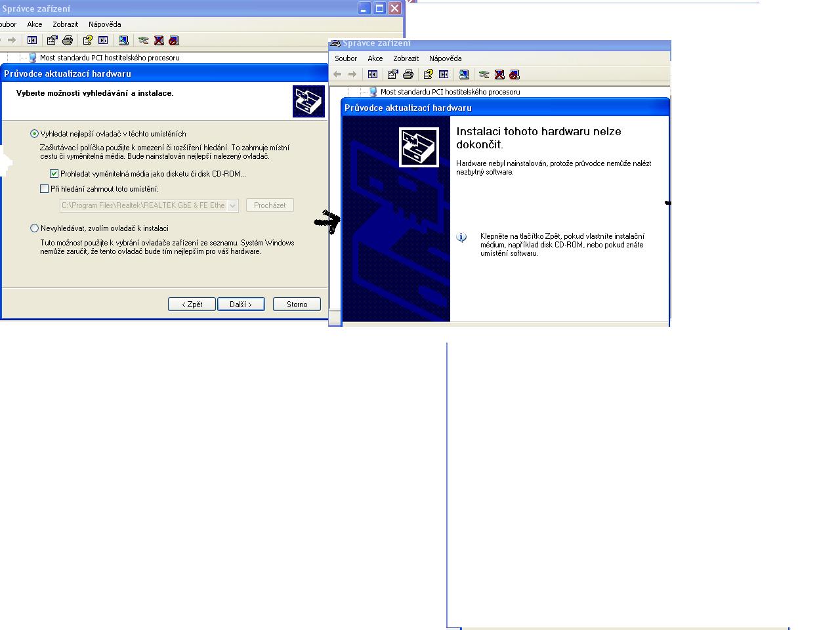Click 'Instalaci tohoto hardwaru nelze dokončit' heading

[x=539, y=138]
